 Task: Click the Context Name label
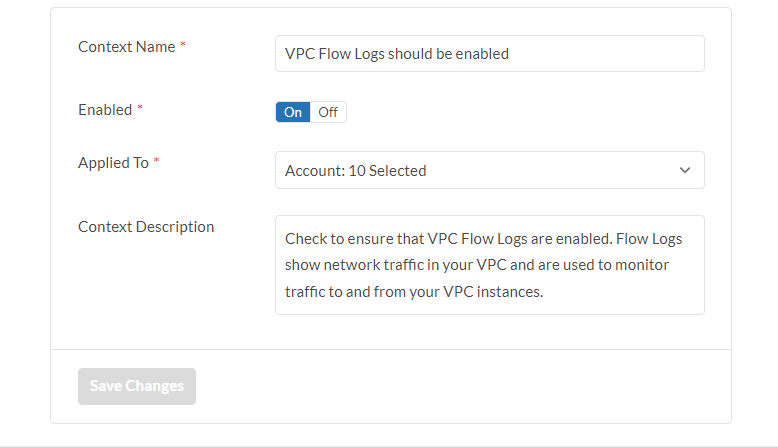tap(126, 47)
